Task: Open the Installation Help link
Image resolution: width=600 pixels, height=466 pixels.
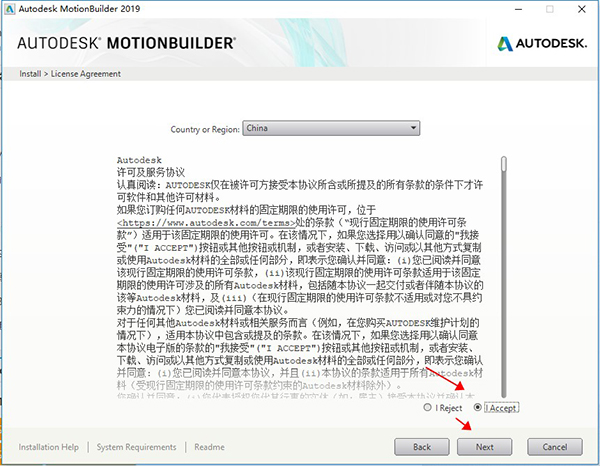Action: click(49, 447)
